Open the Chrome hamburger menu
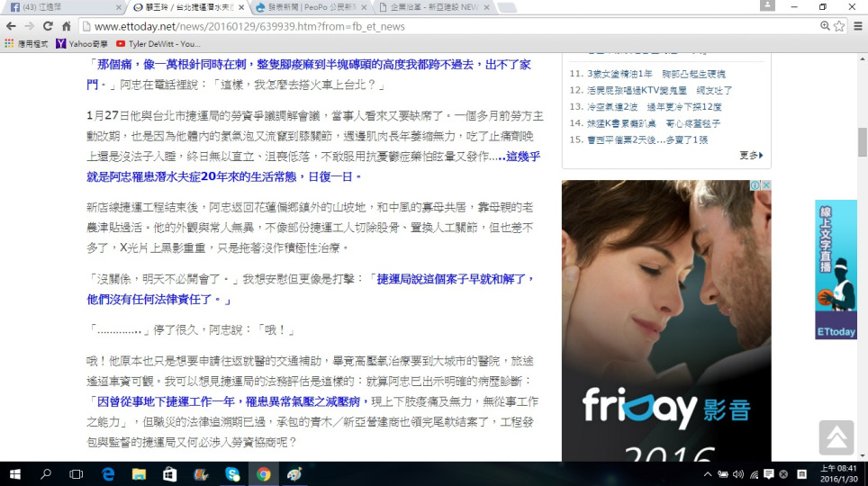868x486 pixels. (x=856, y=26)
